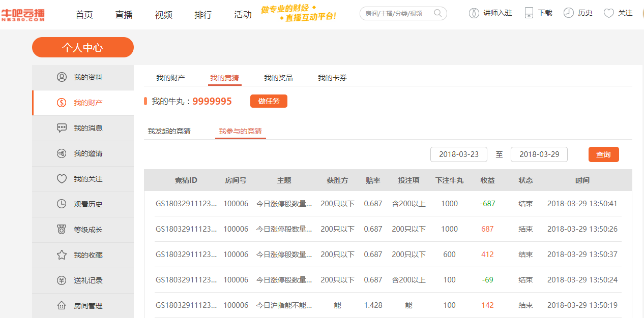Click the 我的消息 chat bubble icon
The image size is (644, 318).
(x=62, y=128)
